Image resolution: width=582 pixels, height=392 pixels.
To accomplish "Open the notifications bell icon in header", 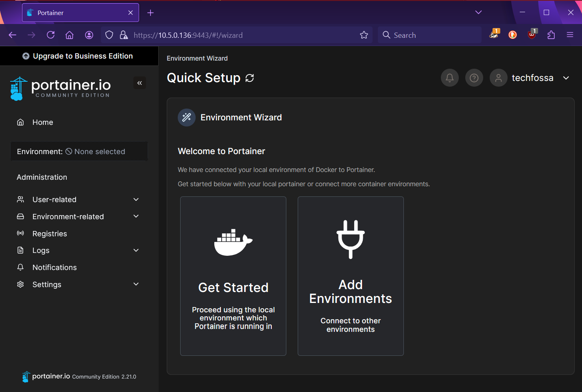I will click(x=449, y=78).
